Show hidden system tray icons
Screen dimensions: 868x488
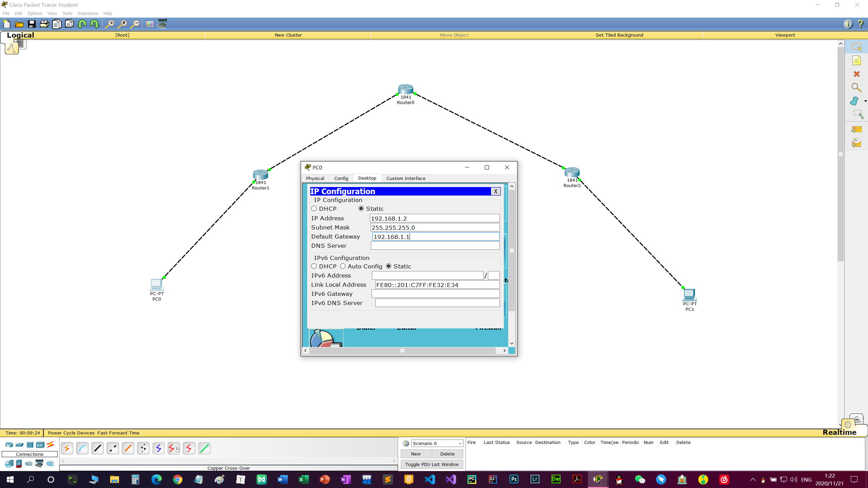click(753, 480)
